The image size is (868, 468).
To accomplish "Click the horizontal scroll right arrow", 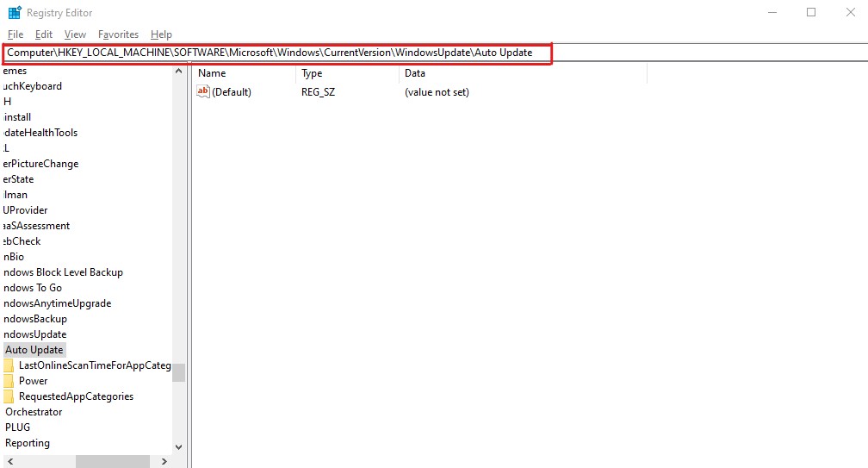I will click(x=164, y=461).
